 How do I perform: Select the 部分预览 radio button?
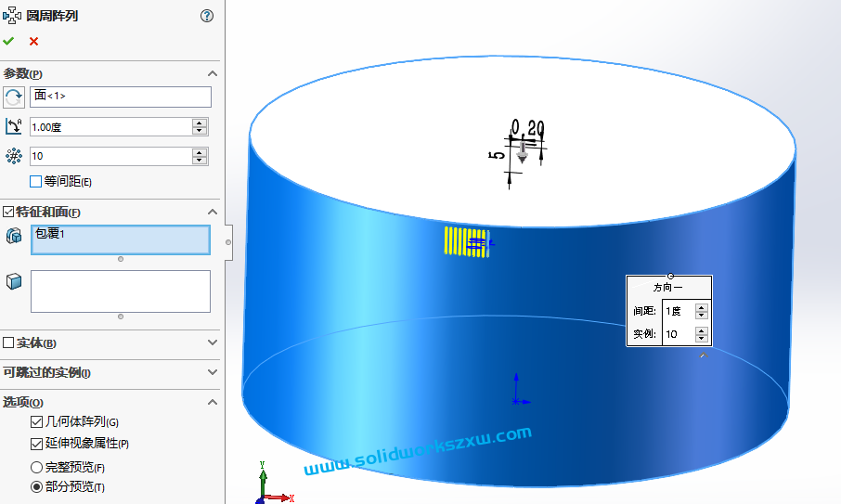(37, 487)
